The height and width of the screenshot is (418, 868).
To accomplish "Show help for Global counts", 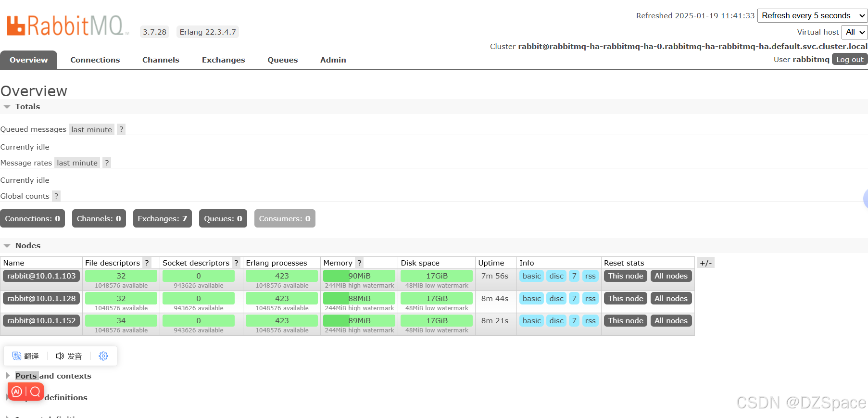I will [x=56, y=196].
